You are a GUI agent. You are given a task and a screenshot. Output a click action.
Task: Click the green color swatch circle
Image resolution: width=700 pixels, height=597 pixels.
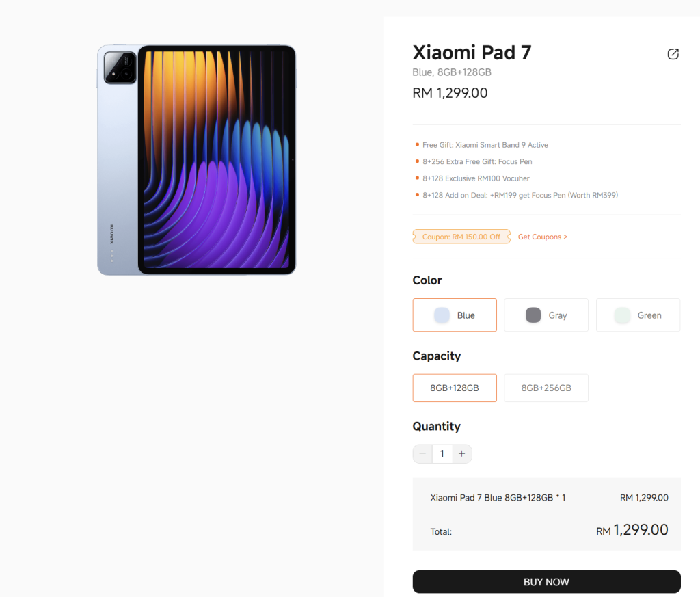point(622,315)
